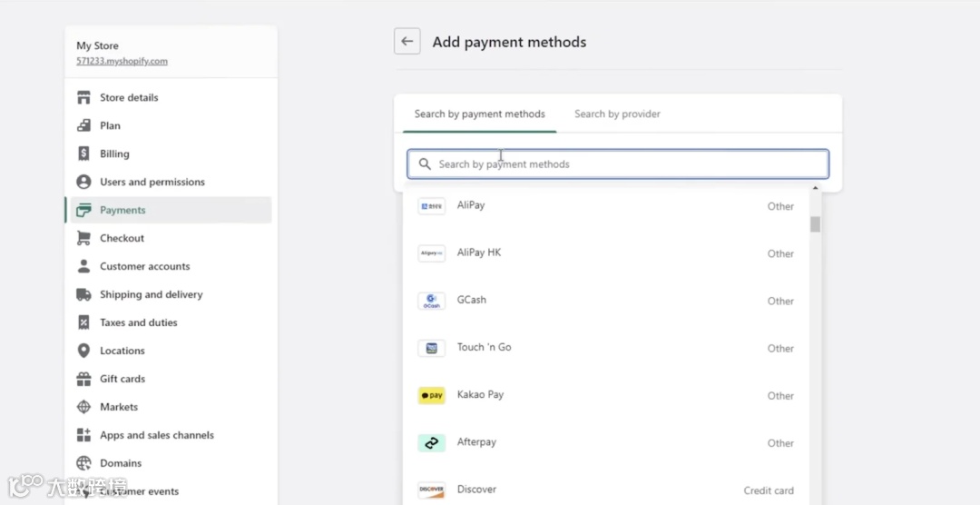
Task: Choose Discover payment method name
Action: coord(476,490)
